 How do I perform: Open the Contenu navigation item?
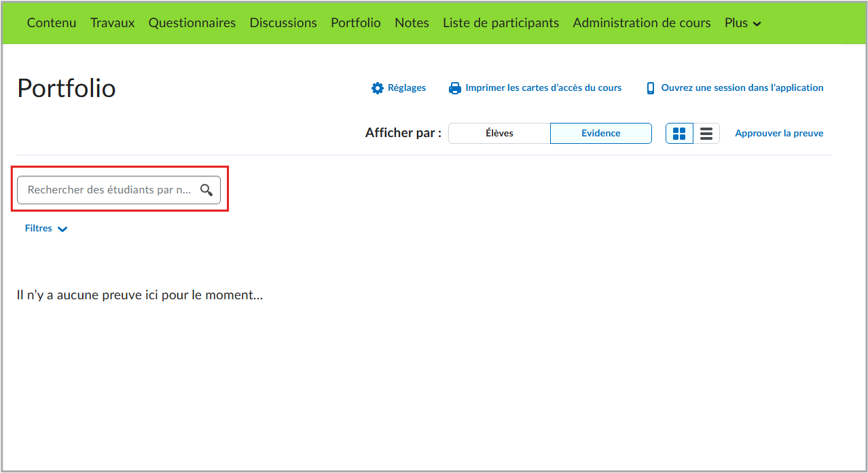[52, 23]
